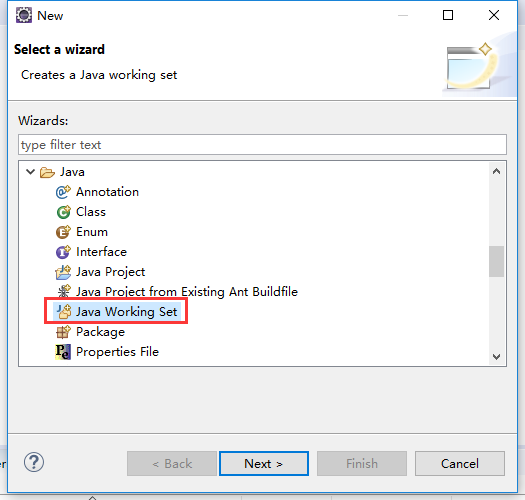Choose the Java Project from Existing Ant Buildfile item
Viewport: 525px width, 500px height.
click(x=187, y=292)
